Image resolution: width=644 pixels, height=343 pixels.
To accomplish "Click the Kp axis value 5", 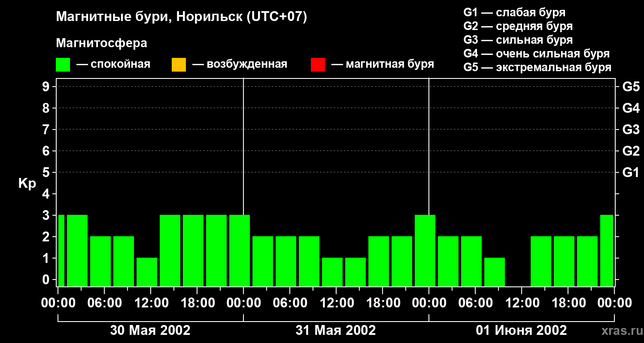I will (47, 172).
